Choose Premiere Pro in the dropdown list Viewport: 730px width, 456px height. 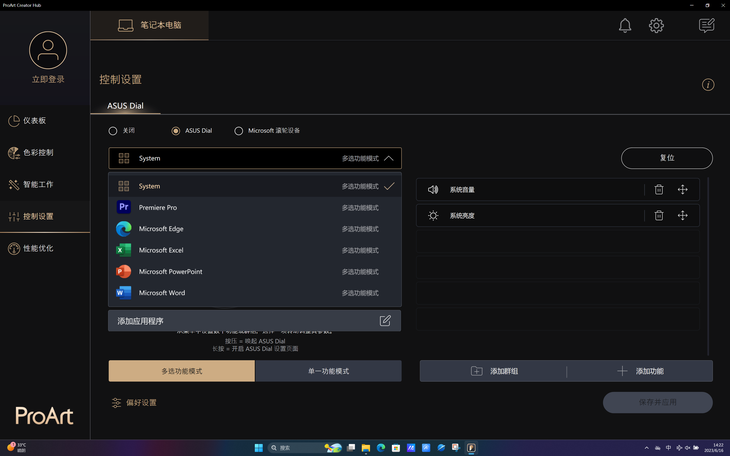coord(255,207)
